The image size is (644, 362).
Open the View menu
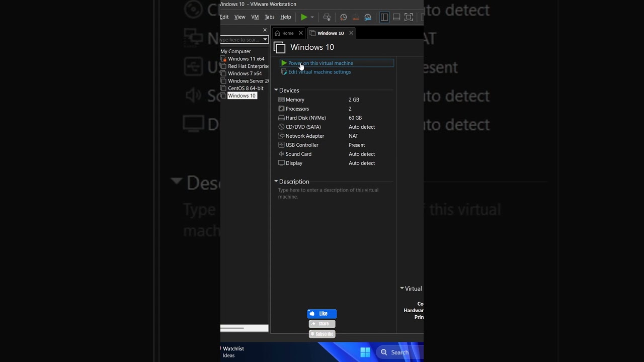click(240, 17)
